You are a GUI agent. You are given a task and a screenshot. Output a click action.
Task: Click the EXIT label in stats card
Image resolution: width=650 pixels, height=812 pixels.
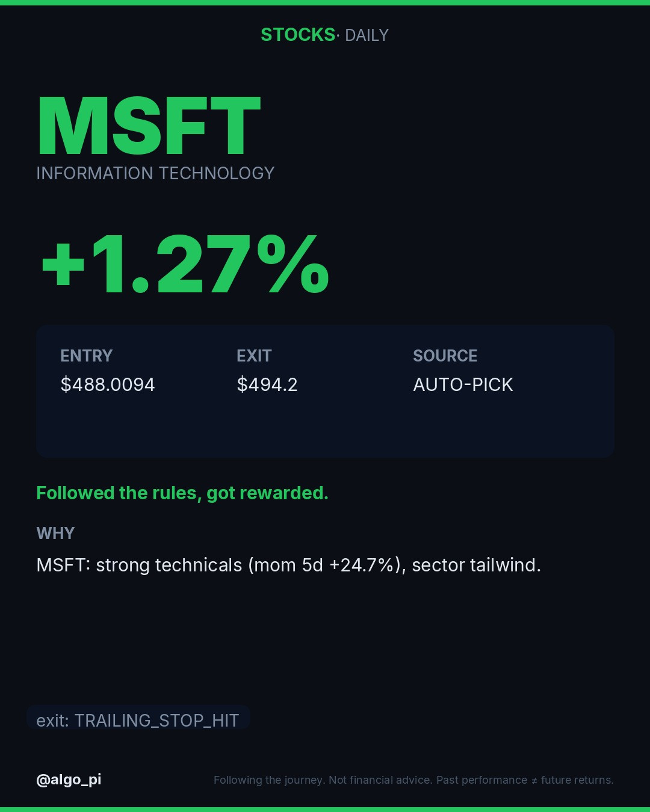tap(254, 356)
